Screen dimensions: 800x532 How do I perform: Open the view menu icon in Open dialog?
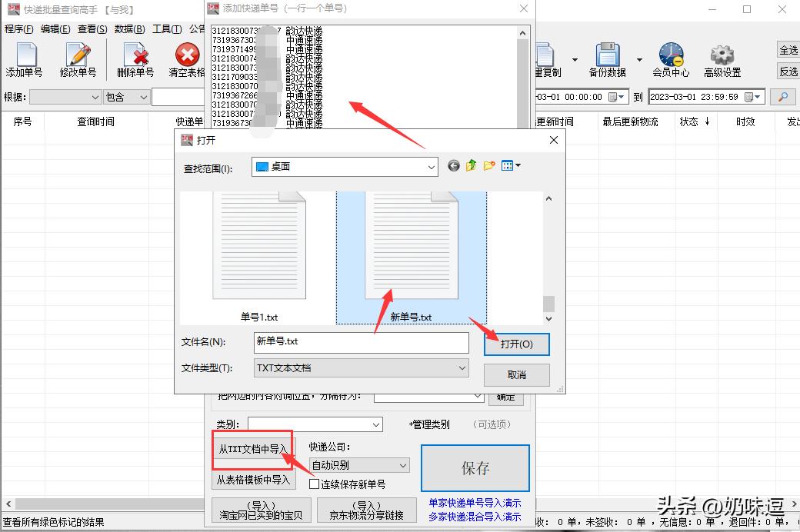(511, 166)
